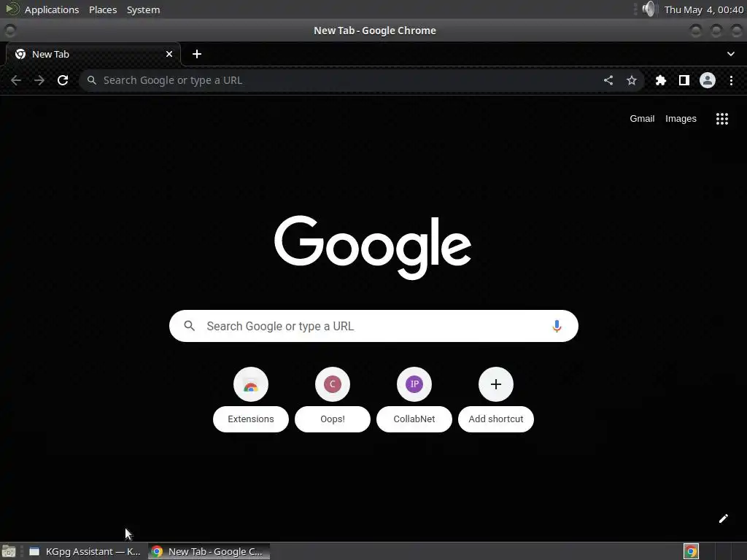Toggle the side panel icon
The width and height of the screenshot is (747, 560).
click(x=684, y=80)
